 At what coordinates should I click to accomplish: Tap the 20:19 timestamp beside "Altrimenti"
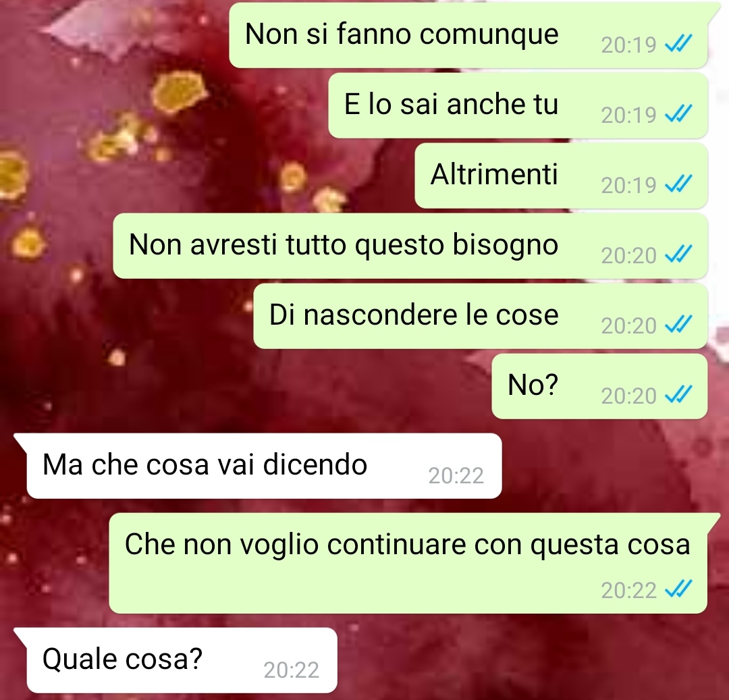pos(628,185)
